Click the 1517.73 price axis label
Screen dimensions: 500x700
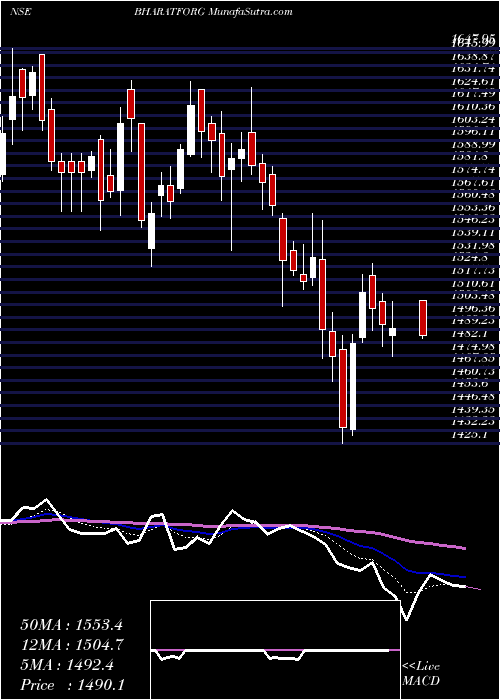[473, 271]
